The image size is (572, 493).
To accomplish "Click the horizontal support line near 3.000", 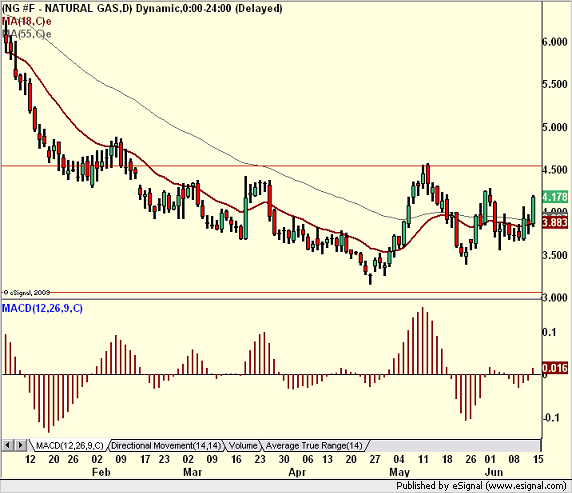I will click(x=271, y=292).
